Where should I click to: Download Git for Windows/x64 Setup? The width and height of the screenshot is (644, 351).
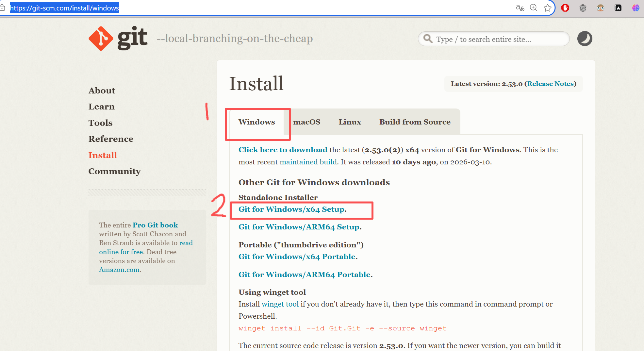click(292, 209)
